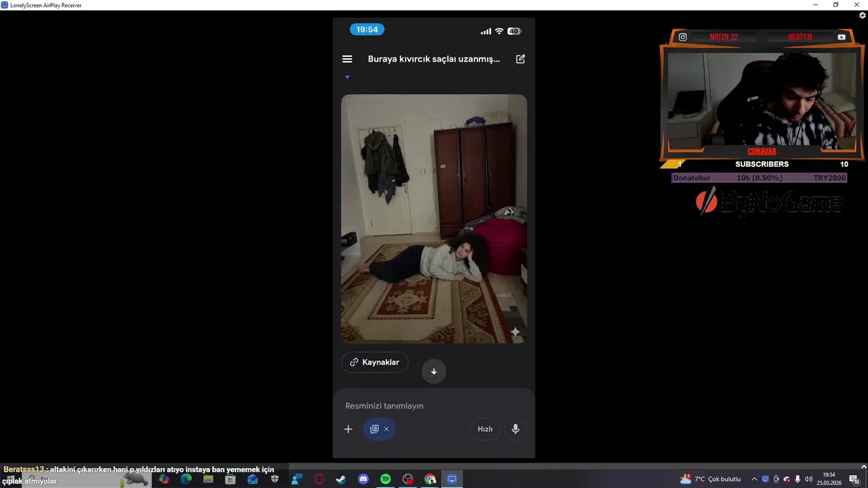
Task: Open Steam from the taskbar
Action: click(x=340, y=479)
